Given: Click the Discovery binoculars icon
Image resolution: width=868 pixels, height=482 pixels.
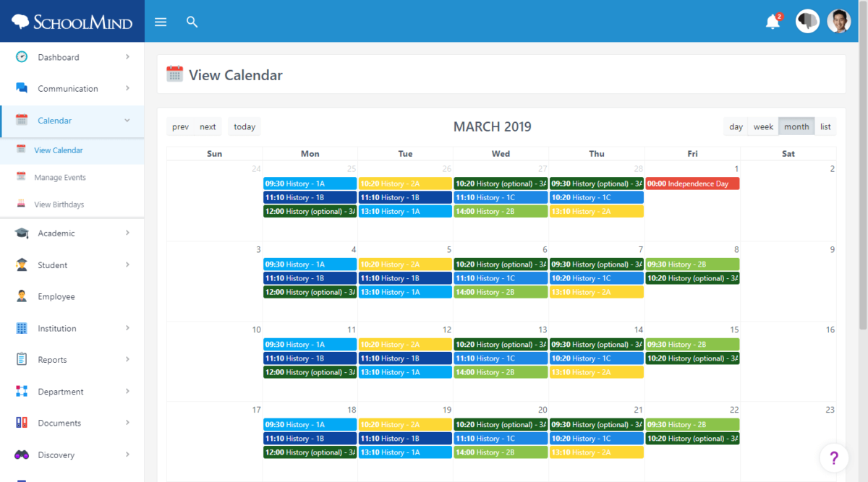Looking at the screenshot, I should click(22, 455).
